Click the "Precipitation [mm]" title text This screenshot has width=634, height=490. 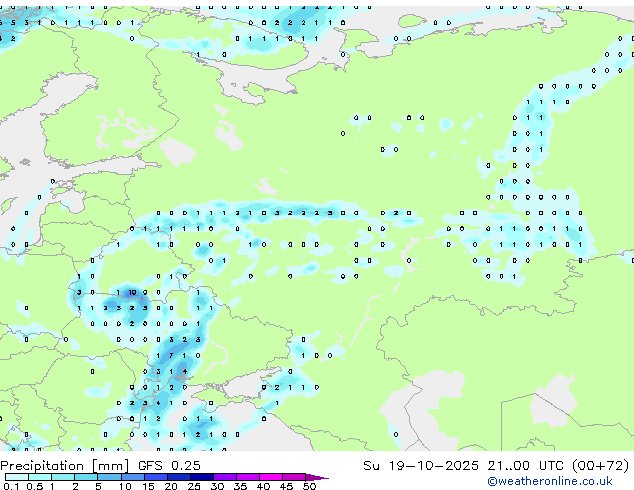[65, 466]
